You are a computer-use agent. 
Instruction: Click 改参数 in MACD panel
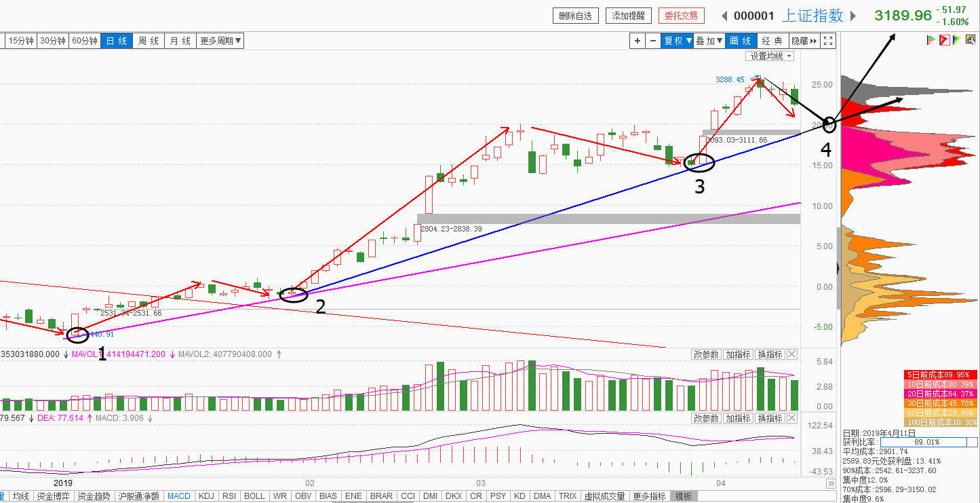pyautogui.click(x=706, y=418)
